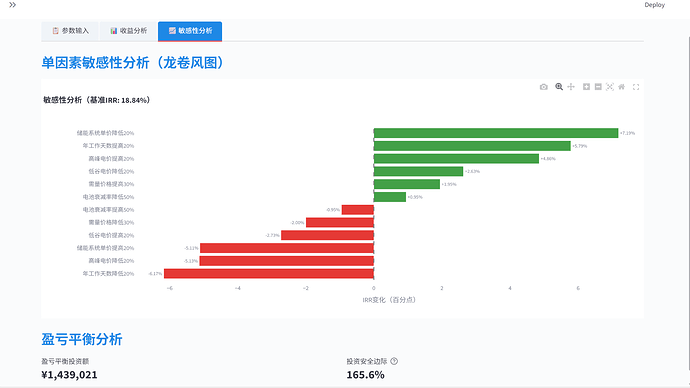Click the red bar for 储能系统单价提高20%
690x388 pixels.
[x=287, y=248]
